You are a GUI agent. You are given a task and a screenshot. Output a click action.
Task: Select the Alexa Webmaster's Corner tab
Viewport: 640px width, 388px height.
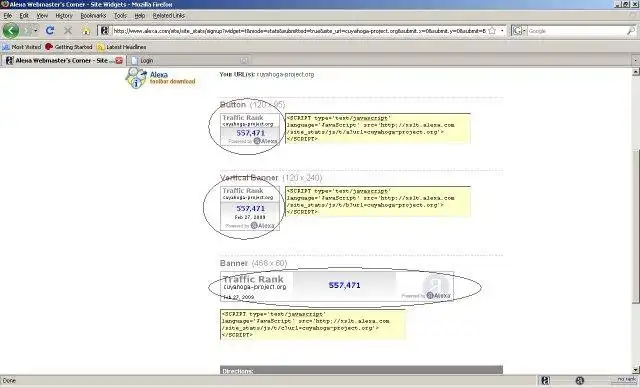[x=63, y=60]
